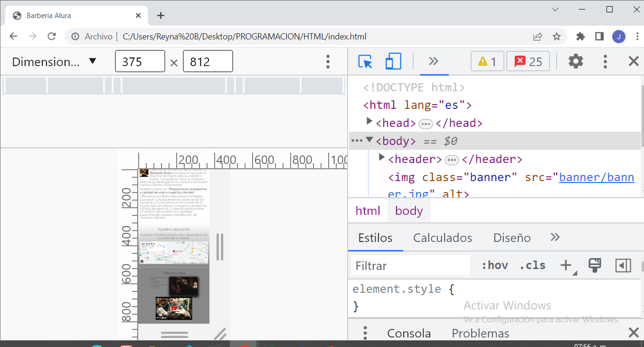The height and width of the screenshot is (347, 644).
Task: Close the DevTools panel
Action: coord(634,61)
